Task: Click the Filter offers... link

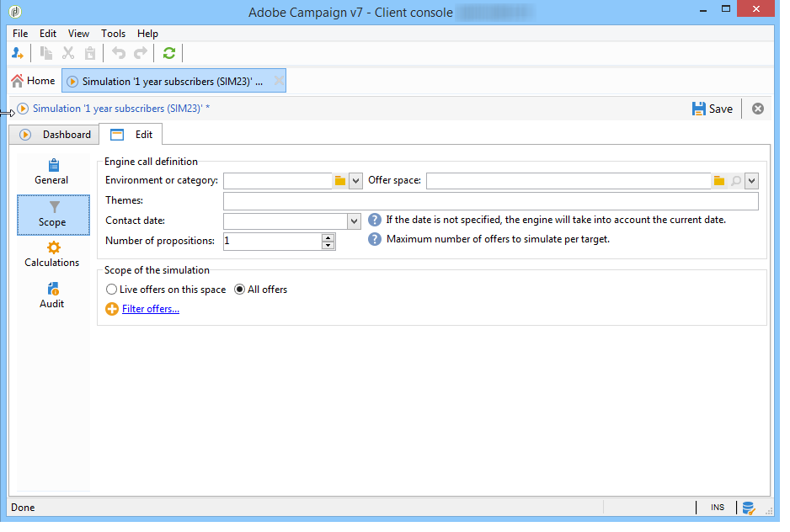Action: click(x=151, y=309)
